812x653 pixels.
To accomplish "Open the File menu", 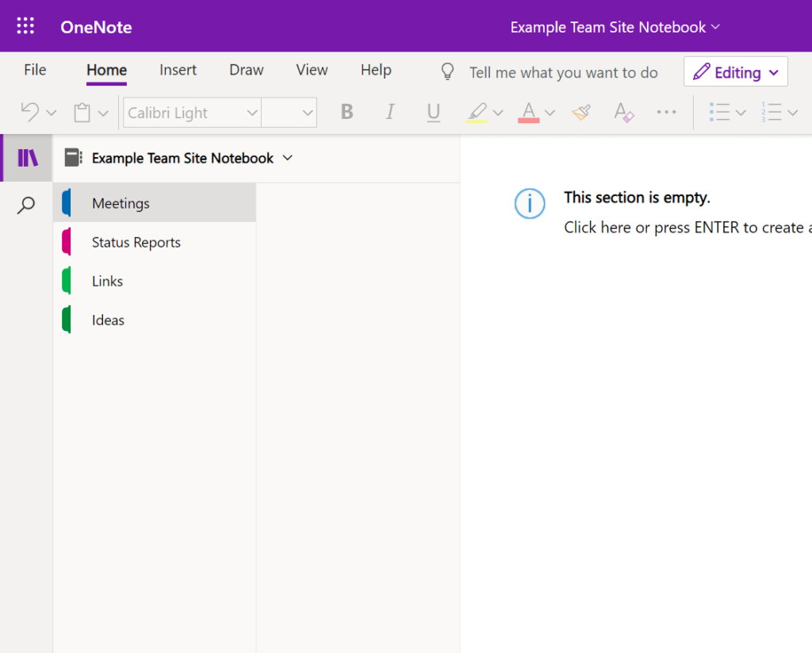I will click(35, 70).
